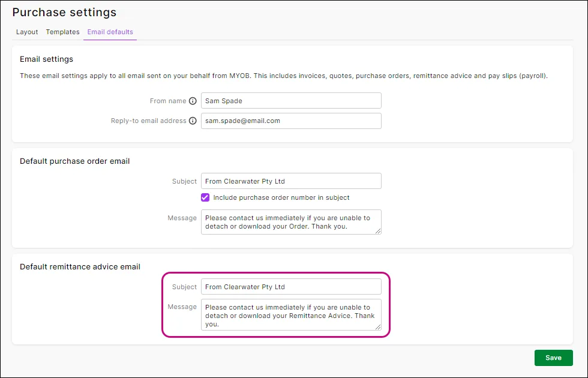Switch to the Templates tab
Screen dimensions: 588x378
pyautogui.click(x=62, y=32)
